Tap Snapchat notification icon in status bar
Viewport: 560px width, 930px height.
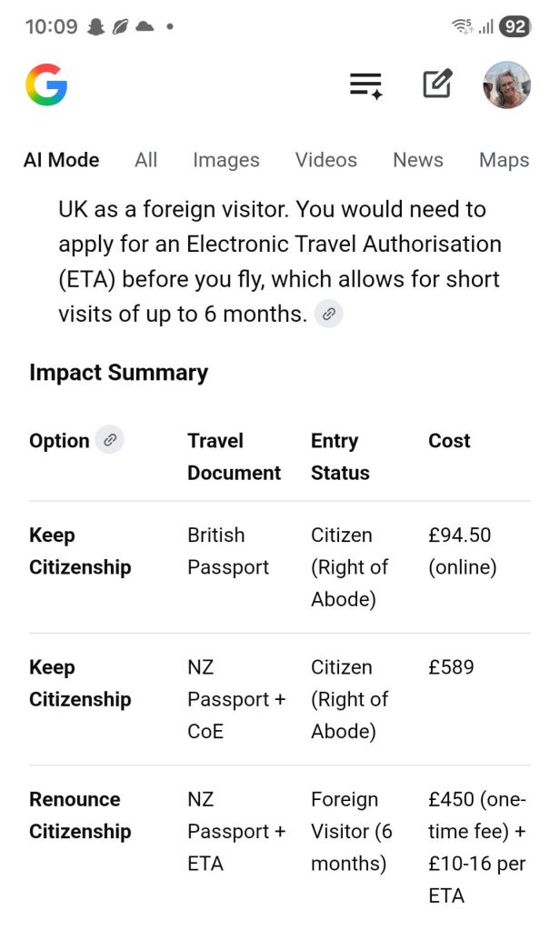pos(95,27)
